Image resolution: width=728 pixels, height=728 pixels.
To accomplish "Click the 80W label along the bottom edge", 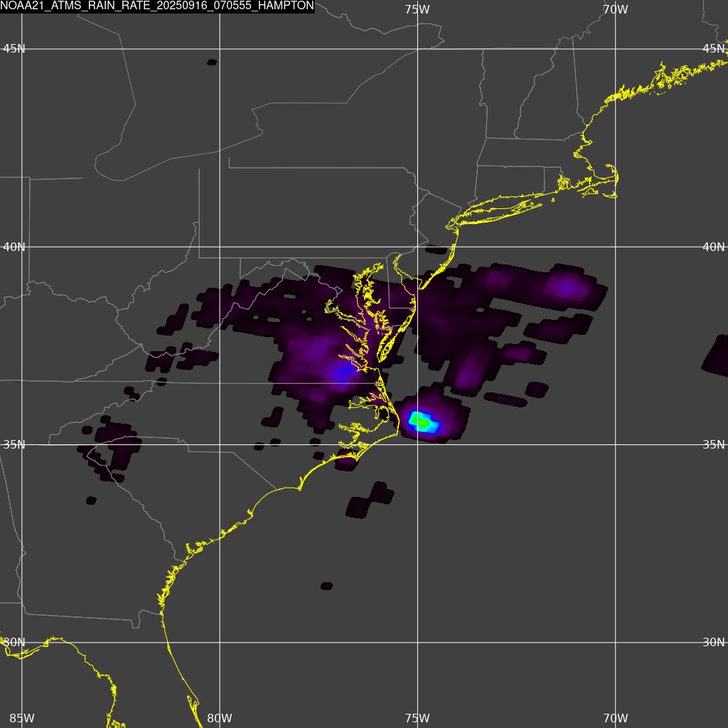I will [x=219, y=718].
